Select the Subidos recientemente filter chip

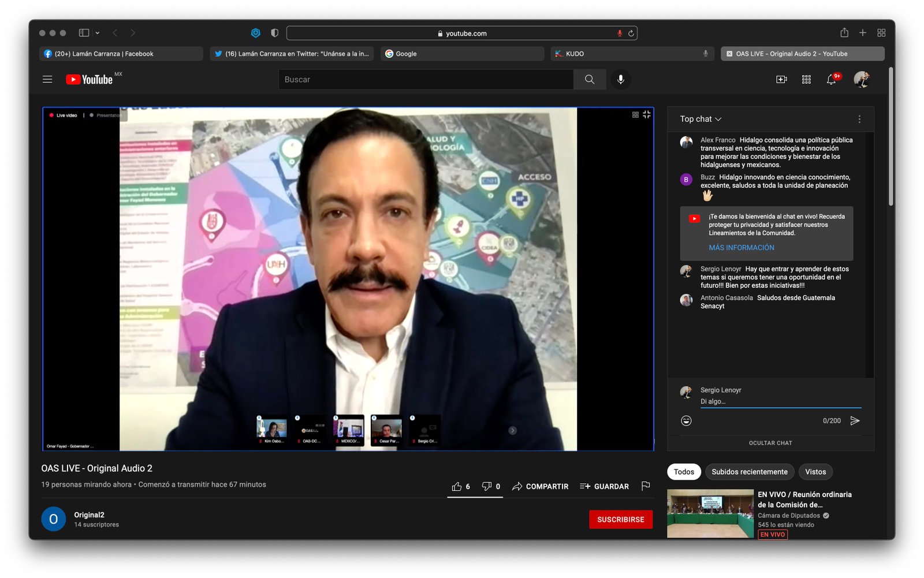(x=749, y=472)
